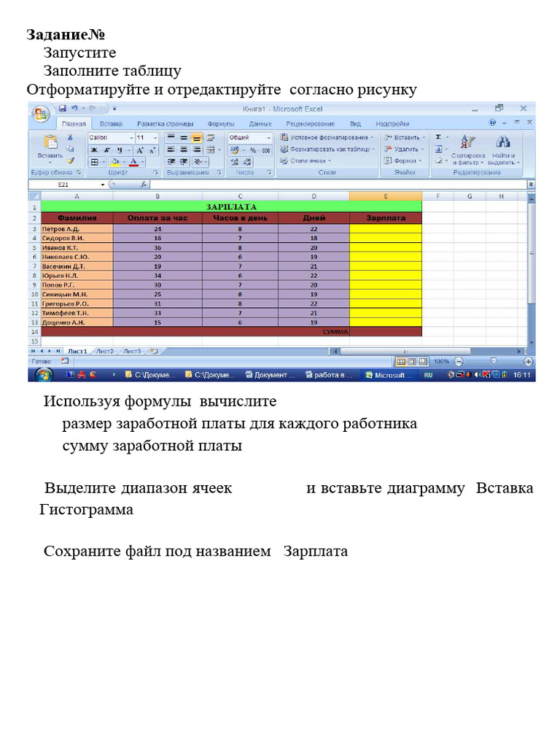560x747 pixels.
Task: Open the cell borders button
Action: click(x=95, y=162)
